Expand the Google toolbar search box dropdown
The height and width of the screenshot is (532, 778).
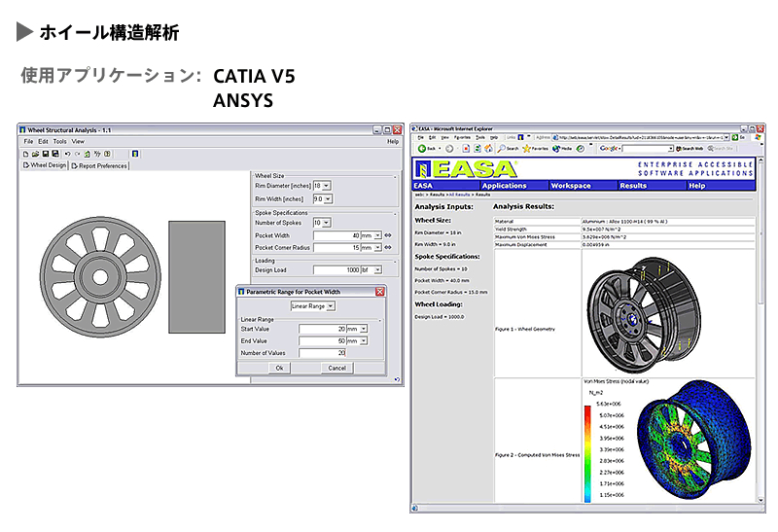671,149
